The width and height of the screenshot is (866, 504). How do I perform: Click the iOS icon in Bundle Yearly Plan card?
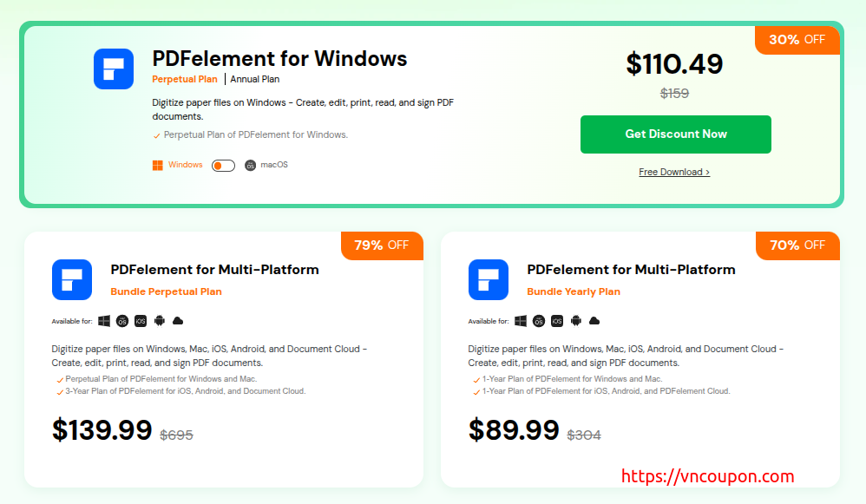pos(557,321)
